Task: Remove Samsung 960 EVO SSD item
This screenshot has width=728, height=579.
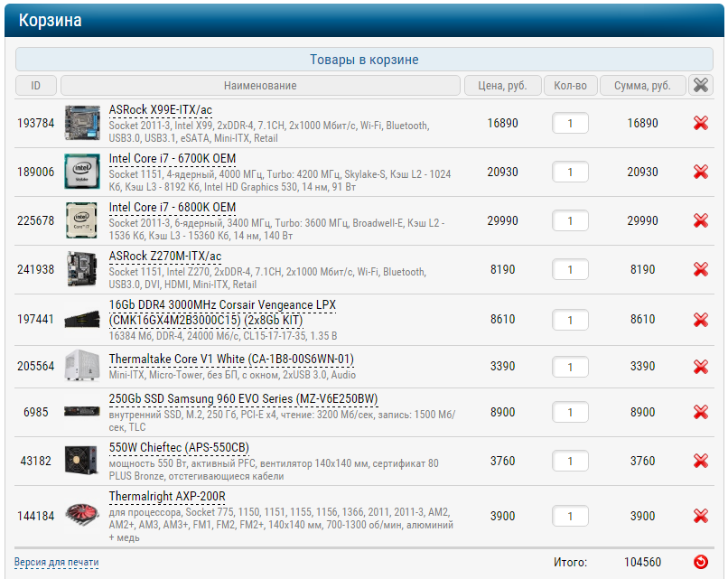Action: (x=701, y=412)
